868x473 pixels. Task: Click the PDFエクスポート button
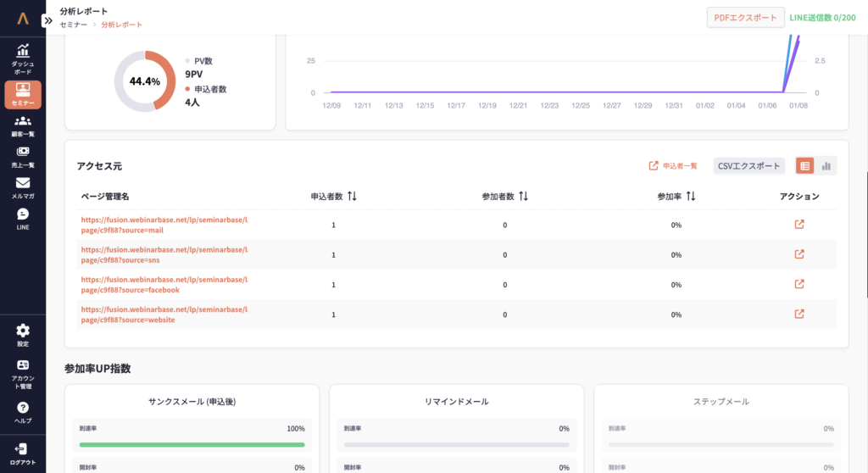745,18
